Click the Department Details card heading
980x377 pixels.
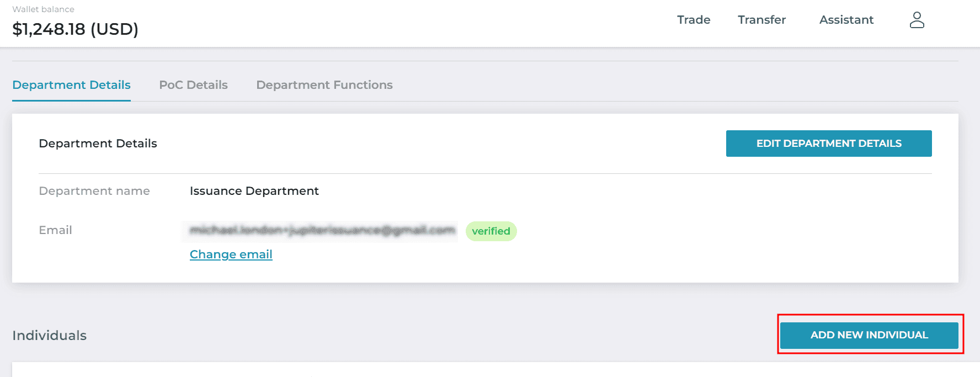pyautogui.click(x=98, y=144)
